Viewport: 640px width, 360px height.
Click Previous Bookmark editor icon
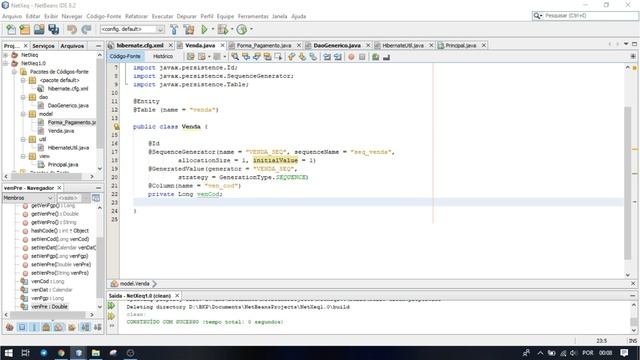pos(291,57)
